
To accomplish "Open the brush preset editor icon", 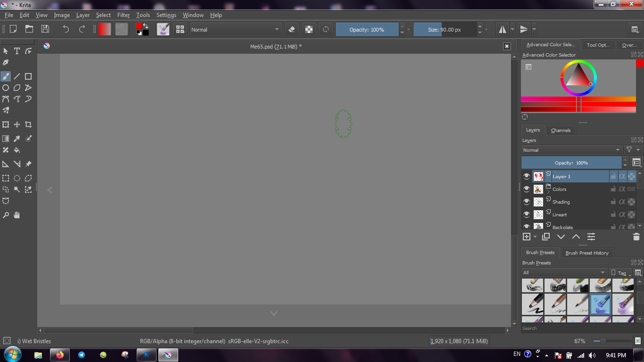I will [x=163, y=29].
